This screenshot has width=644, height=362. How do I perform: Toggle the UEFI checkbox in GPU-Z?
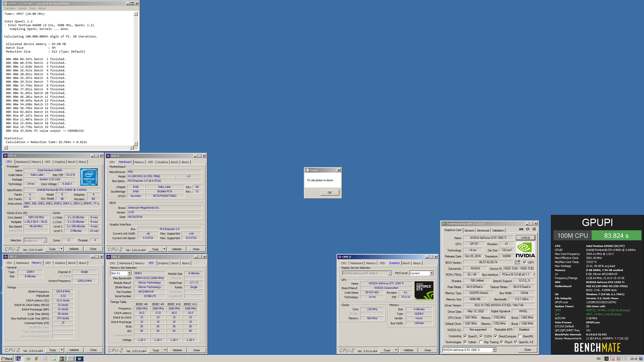pyautogui.click(x=525, y=262)
